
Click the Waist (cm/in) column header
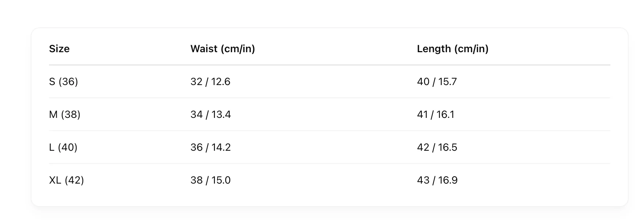(x=223, y=49)
